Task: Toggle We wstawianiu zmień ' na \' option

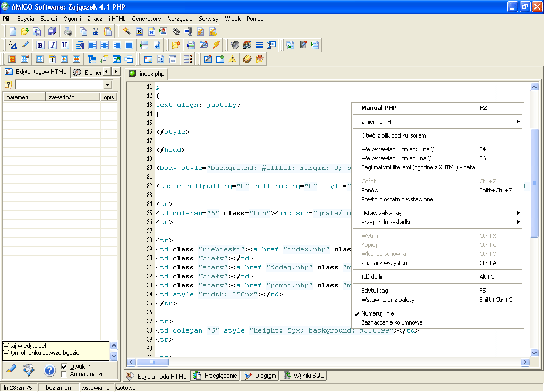Action: pyautogui.click(x=438, y=158)
